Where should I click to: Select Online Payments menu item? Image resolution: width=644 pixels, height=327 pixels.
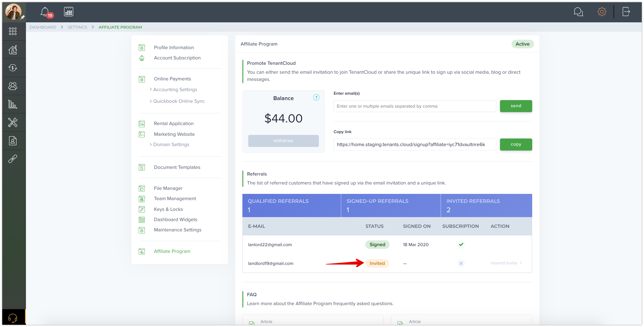coord(172,79)
